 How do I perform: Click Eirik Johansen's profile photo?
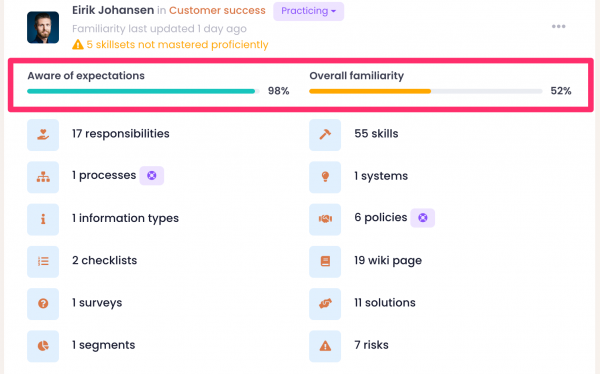(x=43, y=27)
